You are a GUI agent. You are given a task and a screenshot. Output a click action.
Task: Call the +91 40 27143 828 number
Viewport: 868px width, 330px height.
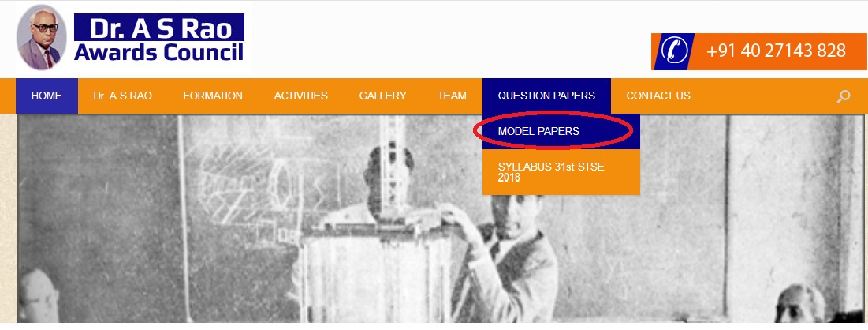tap(776, 51)
